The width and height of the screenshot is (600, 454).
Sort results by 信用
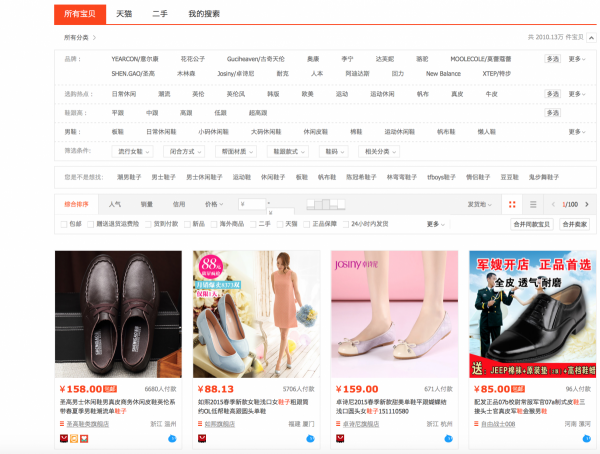tap(179, 204)
